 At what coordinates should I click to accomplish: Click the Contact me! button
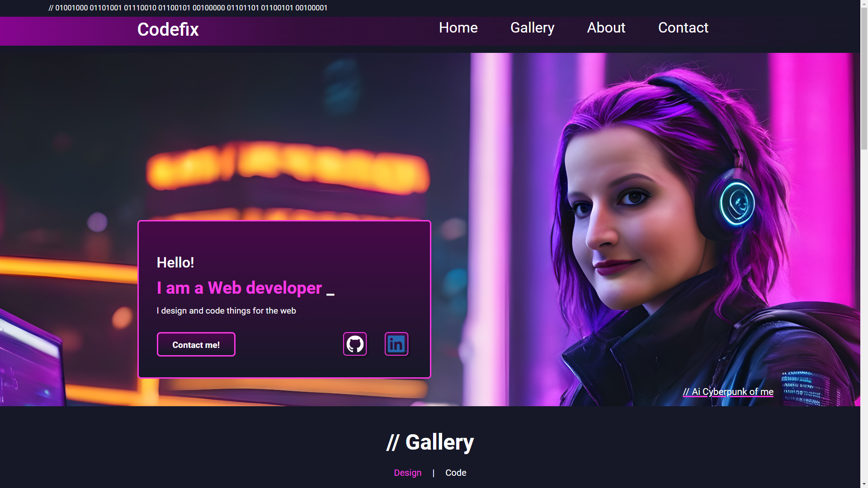196,345
